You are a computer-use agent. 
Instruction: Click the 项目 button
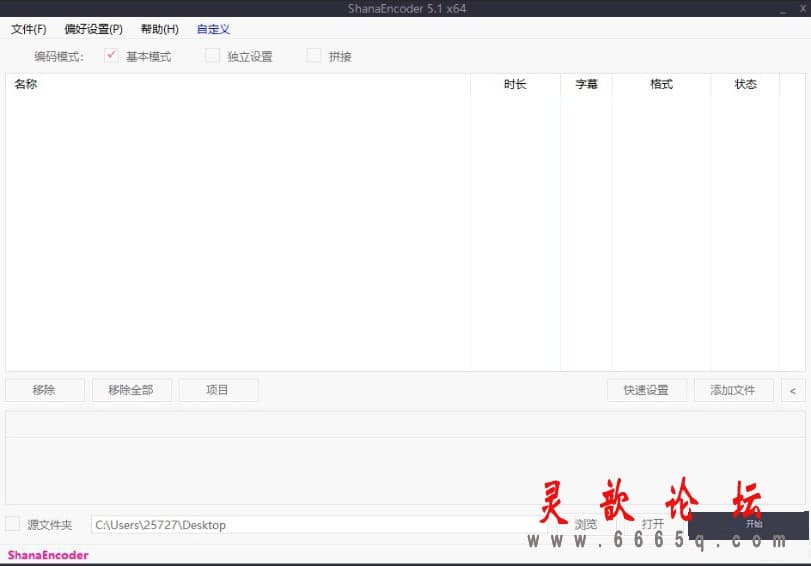click(218, 390)
